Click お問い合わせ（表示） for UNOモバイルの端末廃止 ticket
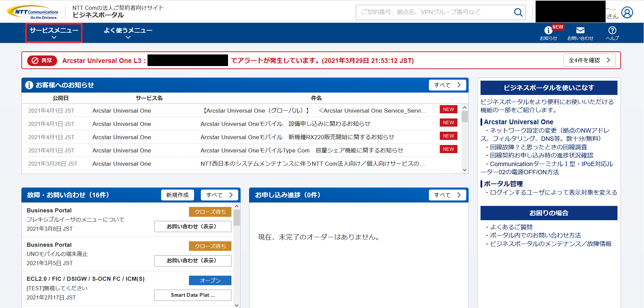 193,261
